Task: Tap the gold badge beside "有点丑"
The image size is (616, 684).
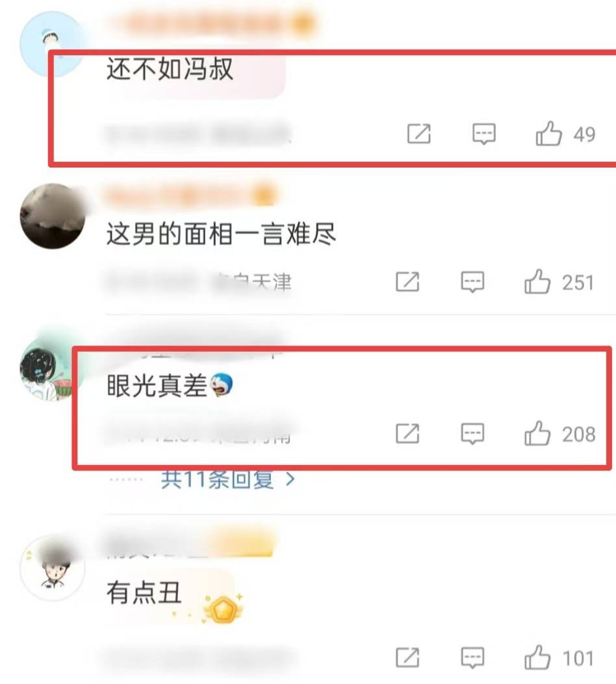Action: click(223, 607)
